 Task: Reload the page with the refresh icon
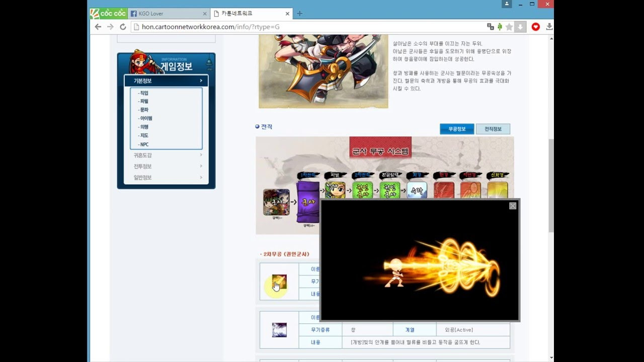[x=123, y=27]
